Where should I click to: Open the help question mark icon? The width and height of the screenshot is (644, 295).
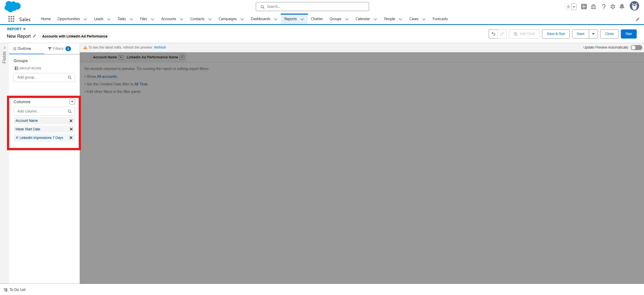(603, 7)
